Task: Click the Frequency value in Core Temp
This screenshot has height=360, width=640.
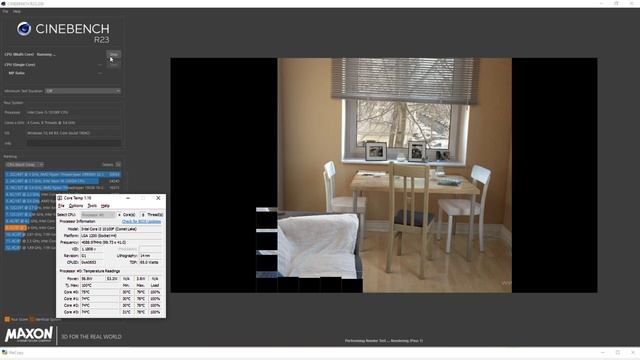Action: tap(121, 242)
